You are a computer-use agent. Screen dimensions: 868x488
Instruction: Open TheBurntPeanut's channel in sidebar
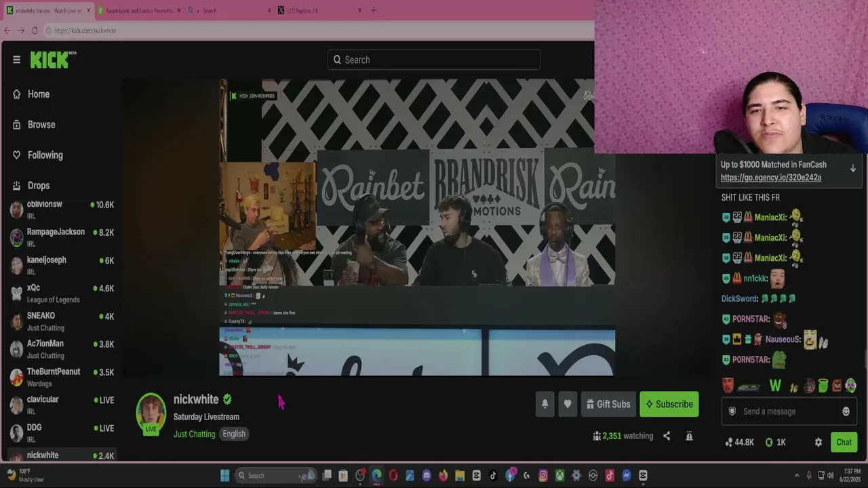tap(62, 377)
